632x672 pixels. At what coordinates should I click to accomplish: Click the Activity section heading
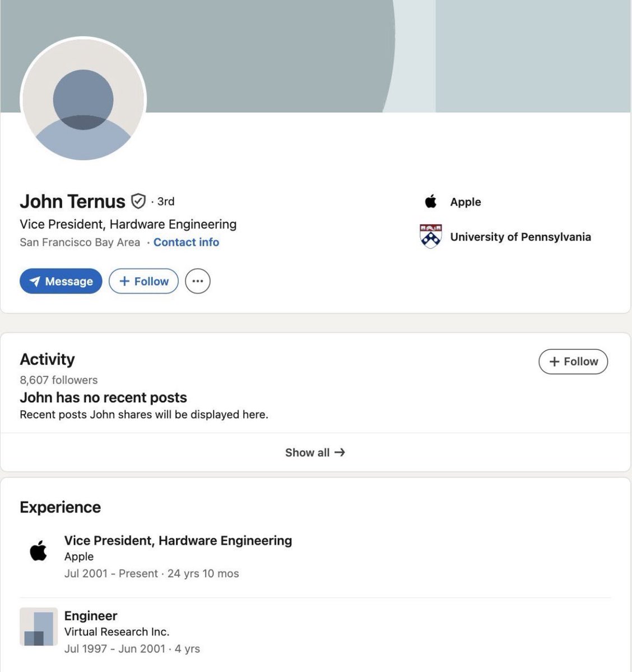47,360
